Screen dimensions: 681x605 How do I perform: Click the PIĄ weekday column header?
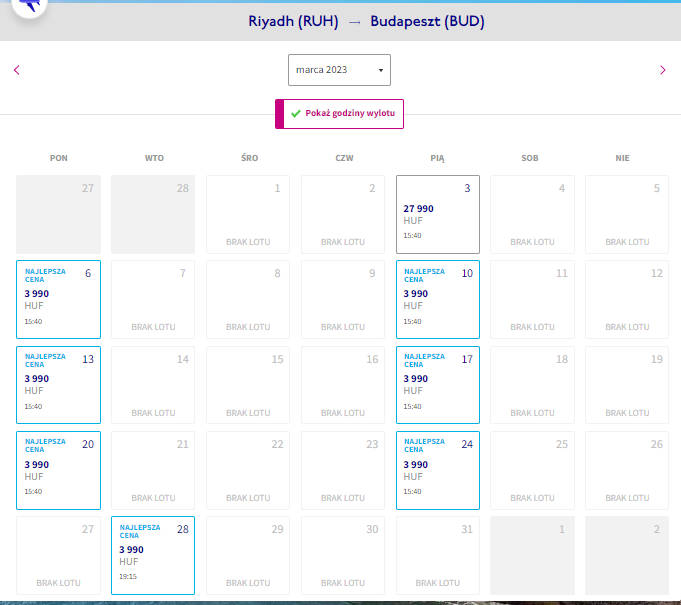(x=437, y=158)
